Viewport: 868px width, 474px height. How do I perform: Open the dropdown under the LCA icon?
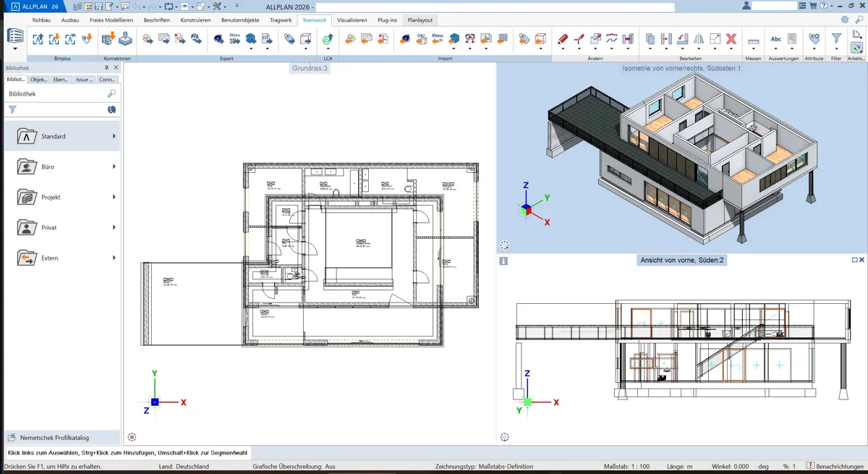pyautogui.click(x=328, y=48)
